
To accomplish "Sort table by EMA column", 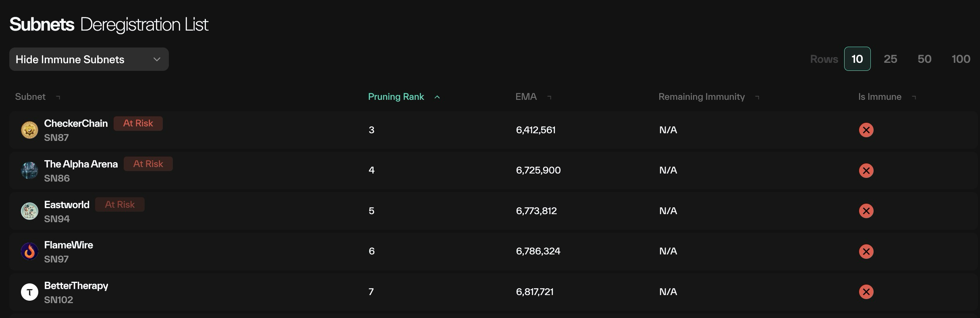I will 526,97.
